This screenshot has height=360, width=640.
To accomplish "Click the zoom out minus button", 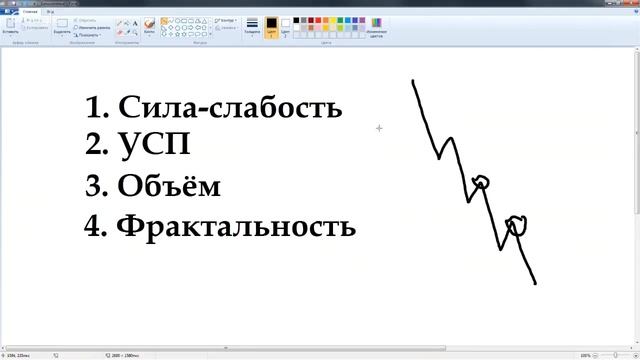I will (x=595, y=356).
